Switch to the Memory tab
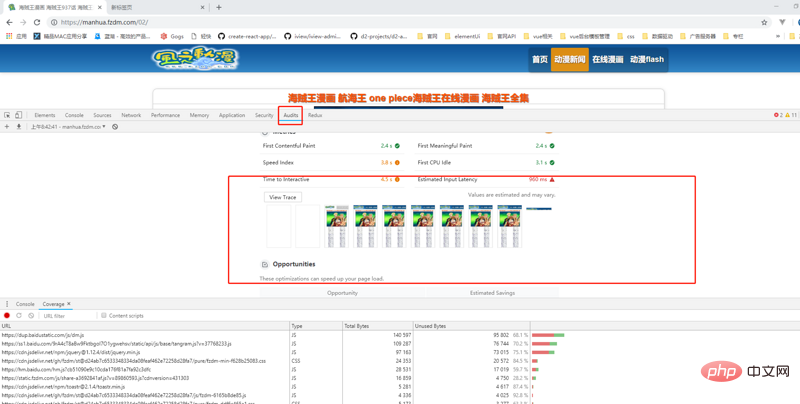The image size is (800, 404). click(x=199, y=115)
